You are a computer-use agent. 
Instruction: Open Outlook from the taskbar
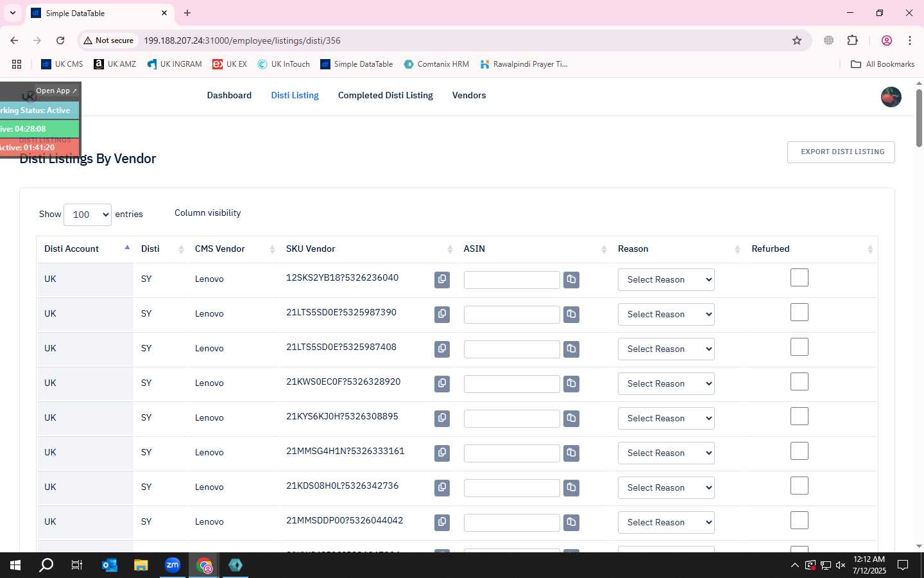110,565
